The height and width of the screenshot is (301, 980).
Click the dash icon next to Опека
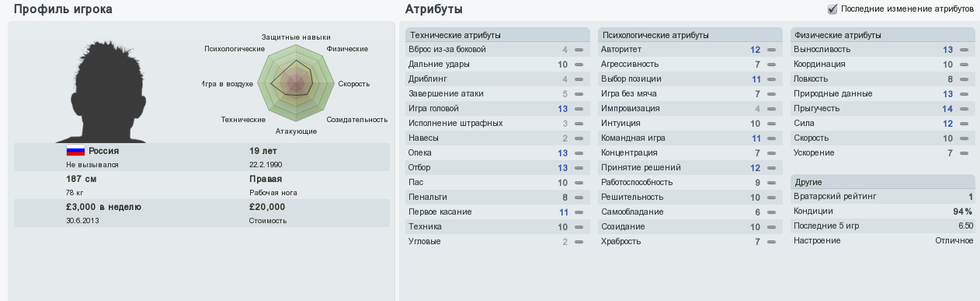(x=579, y=153)
